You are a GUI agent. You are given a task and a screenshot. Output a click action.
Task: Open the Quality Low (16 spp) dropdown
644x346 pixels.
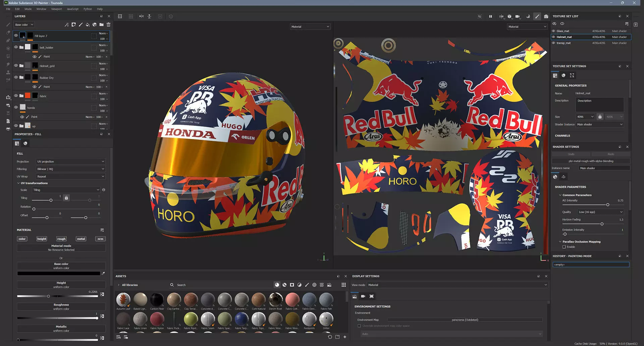(x=600, y=212)
